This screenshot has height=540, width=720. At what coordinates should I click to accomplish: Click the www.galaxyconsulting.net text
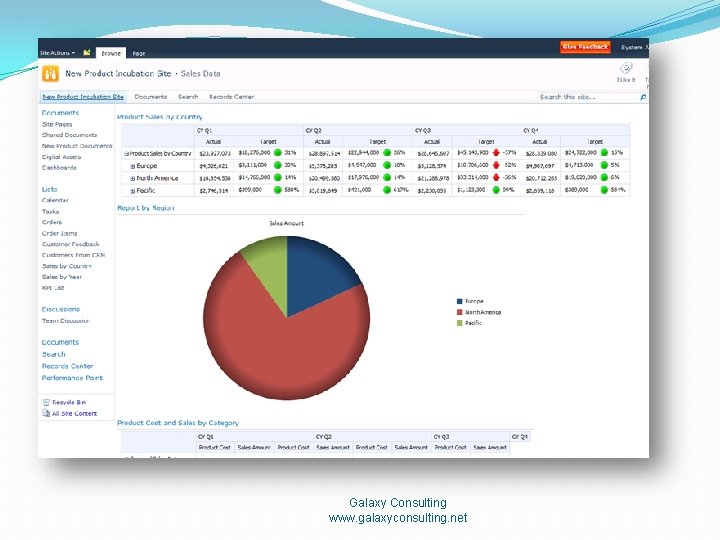click(x=398, y=518)
